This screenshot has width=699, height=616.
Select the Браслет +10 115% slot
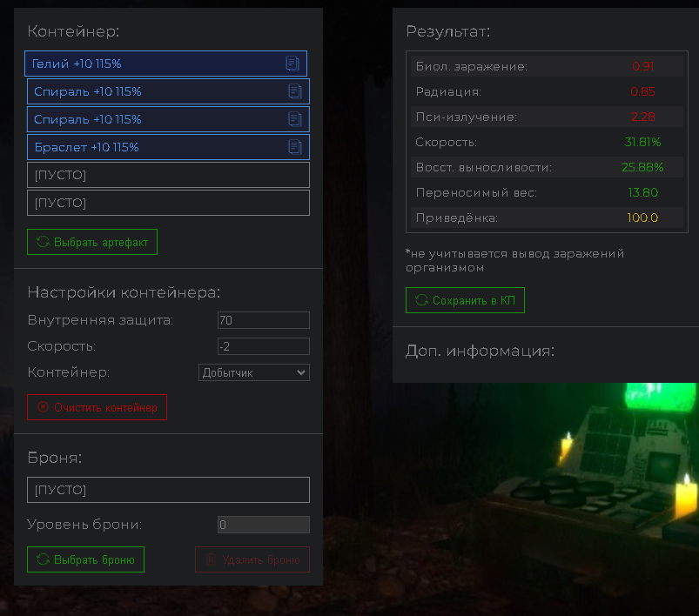tap(168, 147)
